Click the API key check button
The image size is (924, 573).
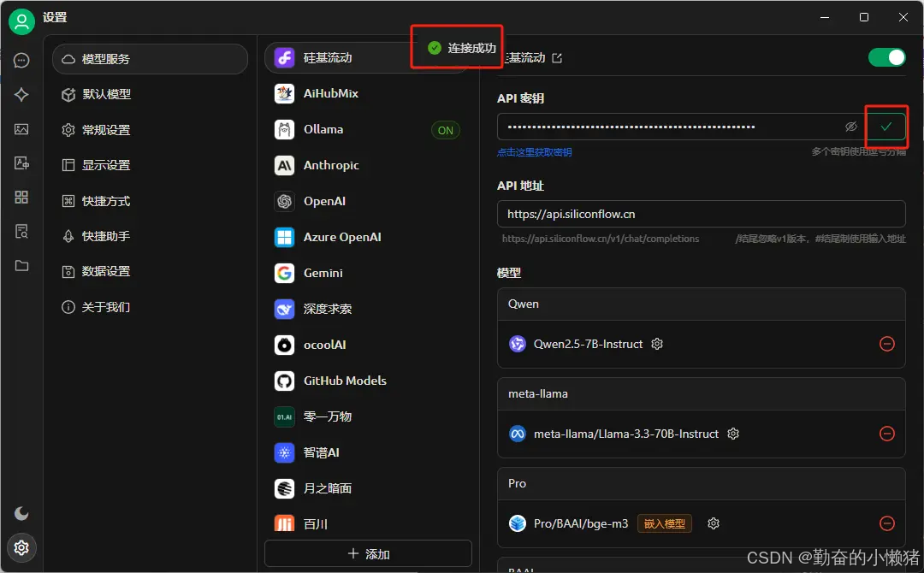[x=885, y=127]
